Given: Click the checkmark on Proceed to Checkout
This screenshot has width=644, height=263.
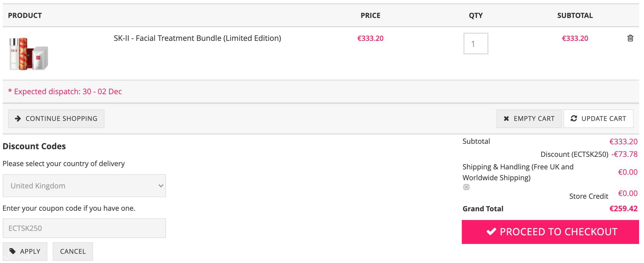Looking at the screenshot, I should click(x=491, y=232).
